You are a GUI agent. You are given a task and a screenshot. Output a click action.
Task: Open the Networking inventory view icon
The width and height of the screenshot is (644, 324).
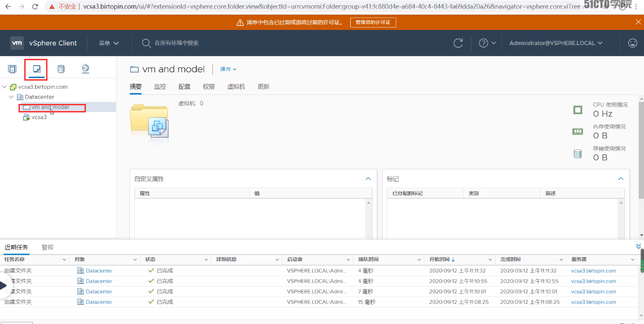(x=85, y=69)
